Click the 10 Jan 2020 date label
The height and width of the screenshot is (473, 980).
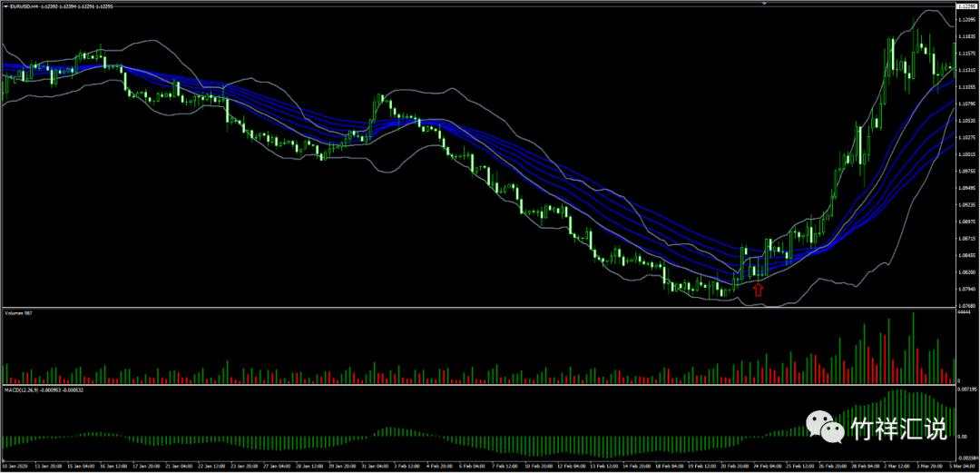[15, 466]
